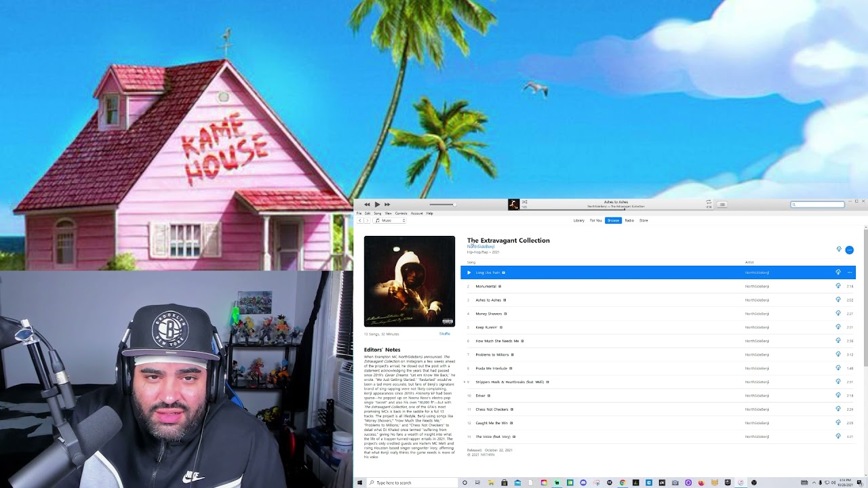
Task: Select the Money Showers track
Action: coord(658,314)
